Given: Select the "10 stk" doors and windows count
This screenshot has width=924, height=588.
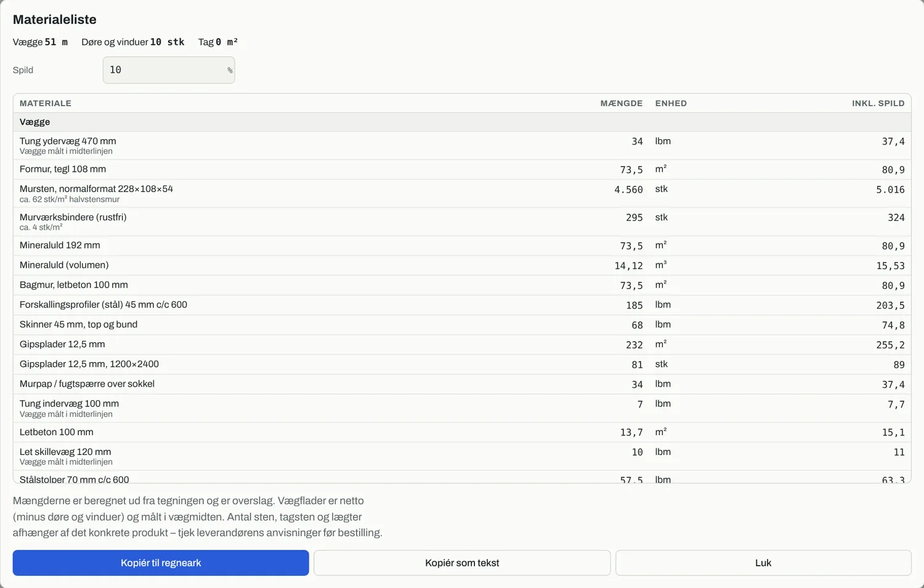Looking at the screenshot, I should point(168,42).
